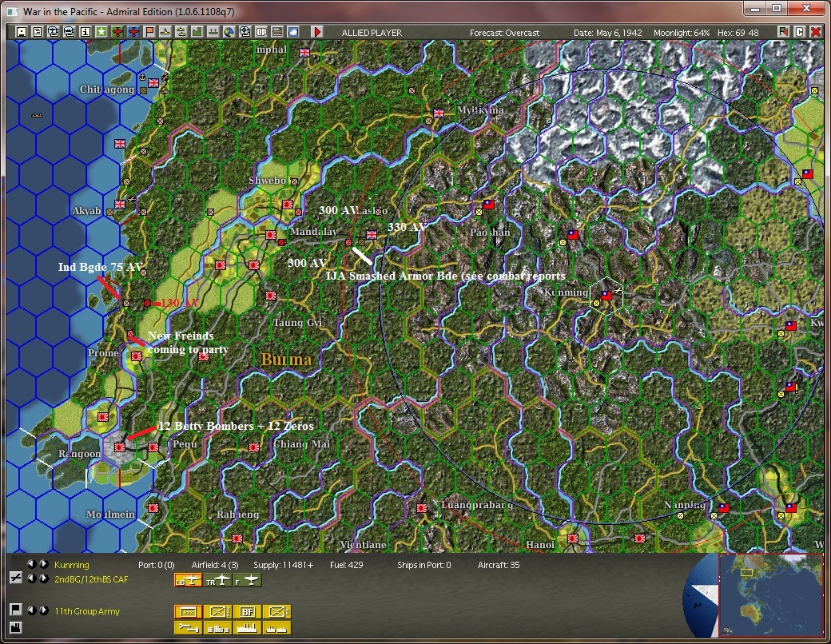Click the green and red flag icon
831x644 pixels.
pyautogui.click(x=783, y=32)
